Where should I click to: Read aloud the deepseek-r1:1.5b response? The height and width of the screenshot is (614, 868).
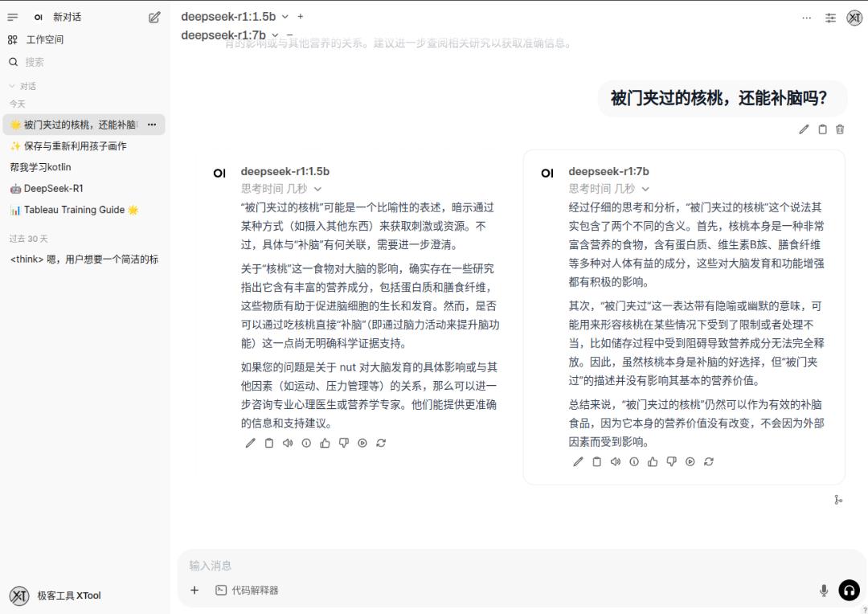288,443
